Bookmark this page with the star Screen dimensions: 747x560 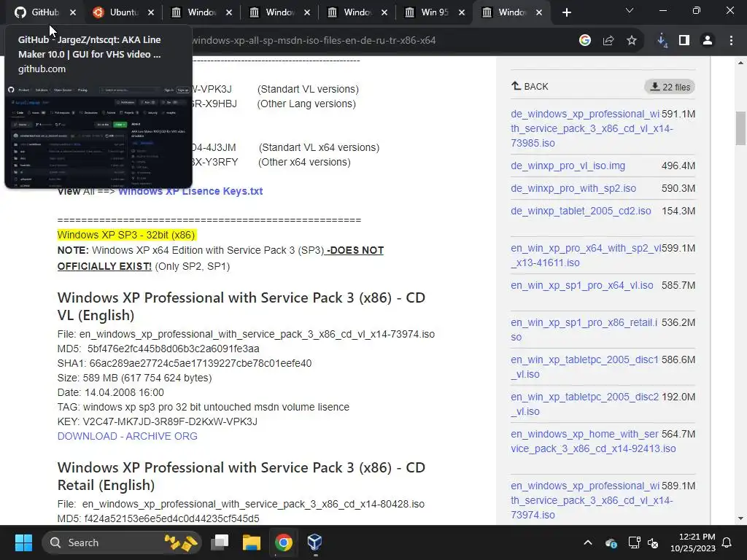tap(632, 41)
